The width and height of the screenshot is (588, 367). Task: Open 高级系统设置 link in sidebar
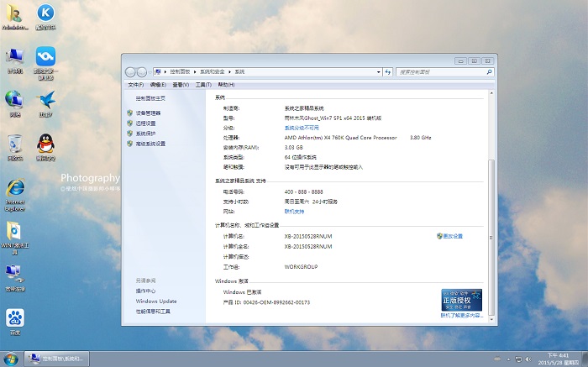[150, 144]
